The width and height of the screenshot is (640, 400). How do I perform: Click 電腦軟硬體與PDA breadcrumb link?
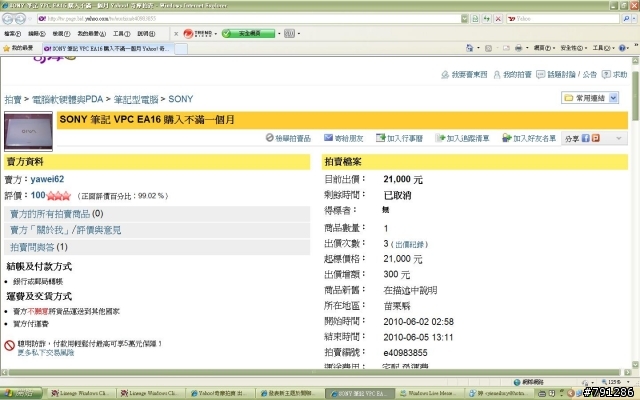point(67,99)
